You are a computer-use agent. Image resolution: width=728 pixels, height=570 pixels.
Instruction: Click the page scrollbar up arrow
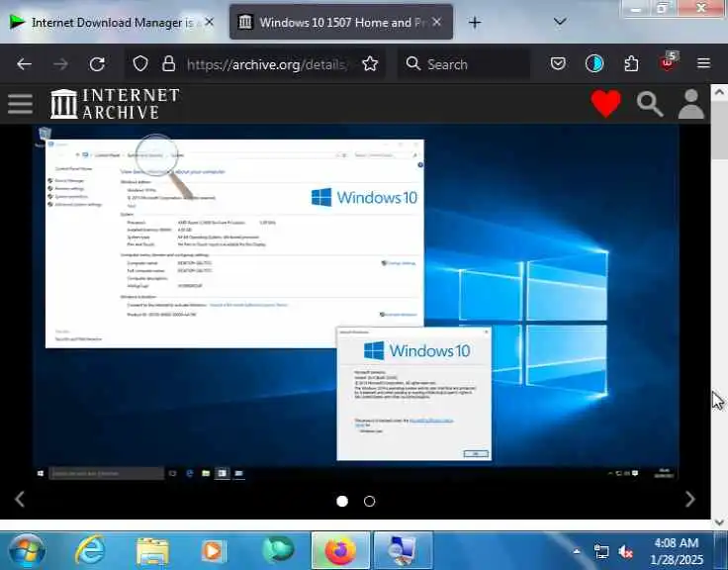(x=719, y=92)
